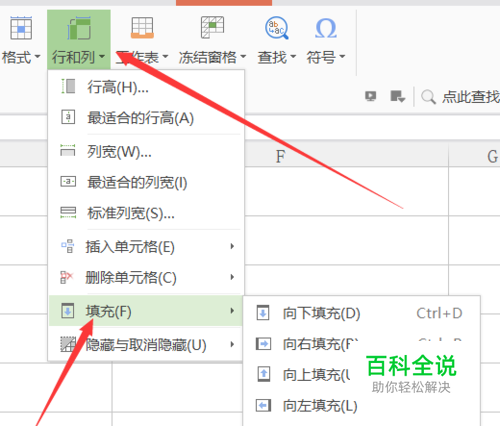The image size is (500, 426).
Task: Select column F header
Action: [347, 156]
